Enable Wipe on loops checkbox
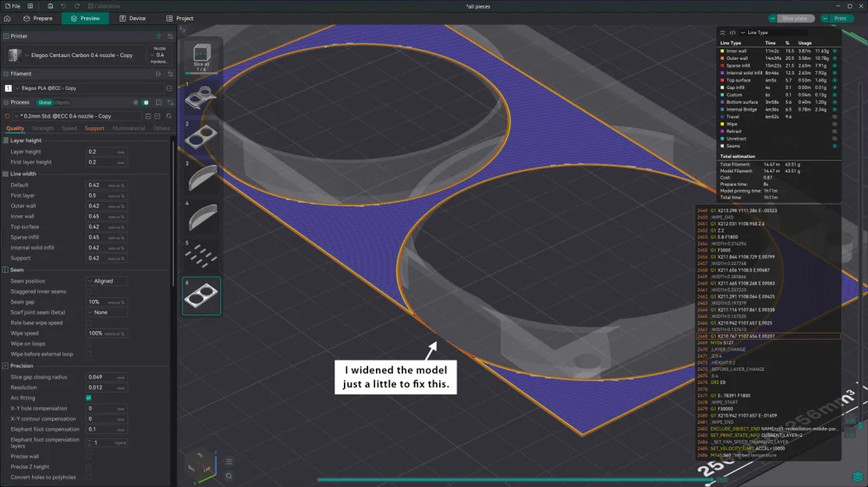Viewport: 868px width, 487px height. tap(89, 344)
